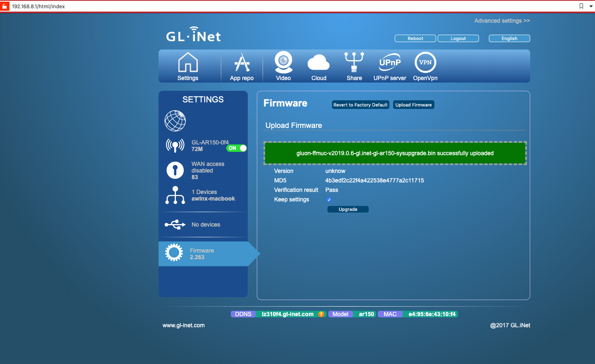Select the USB No devices entry

pos(205,225)
